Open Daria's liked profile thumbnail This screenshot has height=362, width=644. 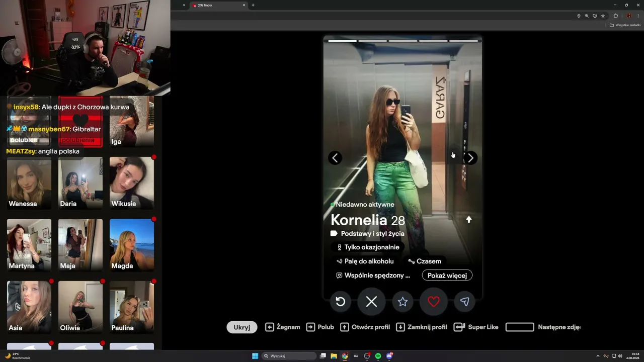[80, 183]
